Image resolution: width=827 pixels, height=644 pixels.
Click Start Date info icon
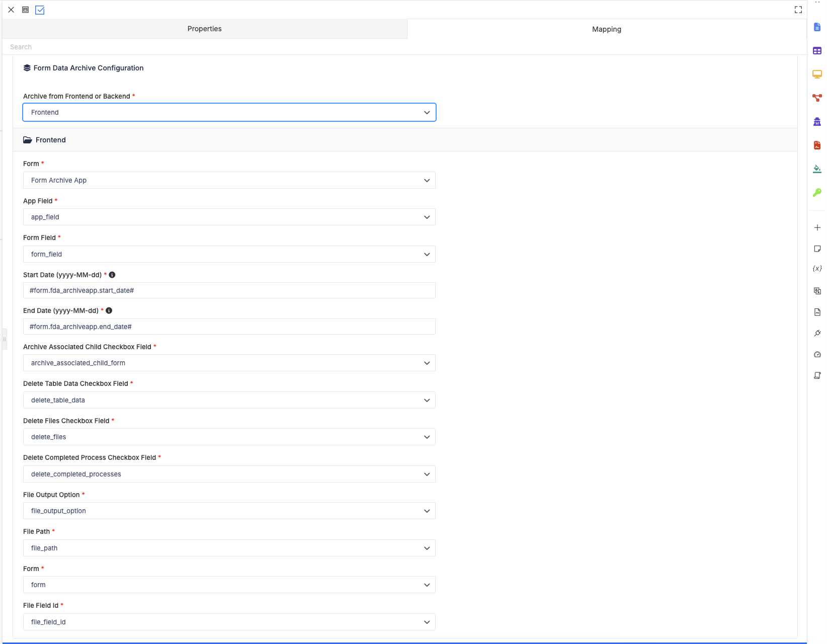(112, 275)
